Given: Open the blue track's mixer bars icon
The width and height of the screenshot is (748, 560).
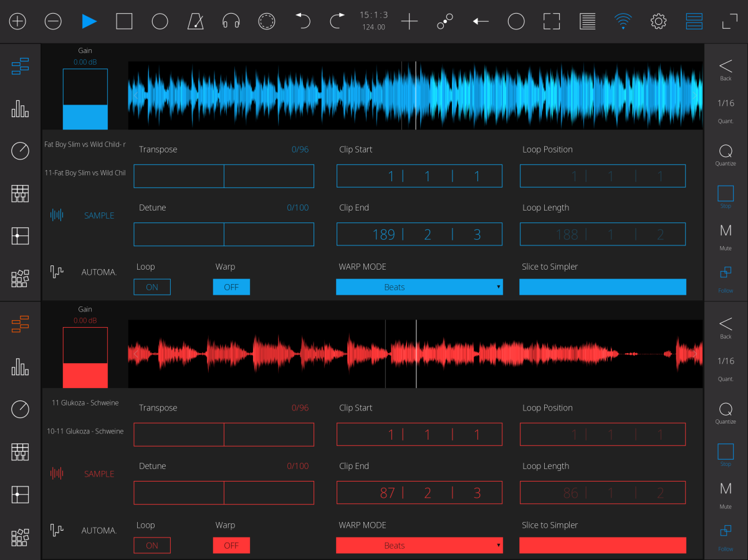Looking at the screenshot, I should 20,109.
